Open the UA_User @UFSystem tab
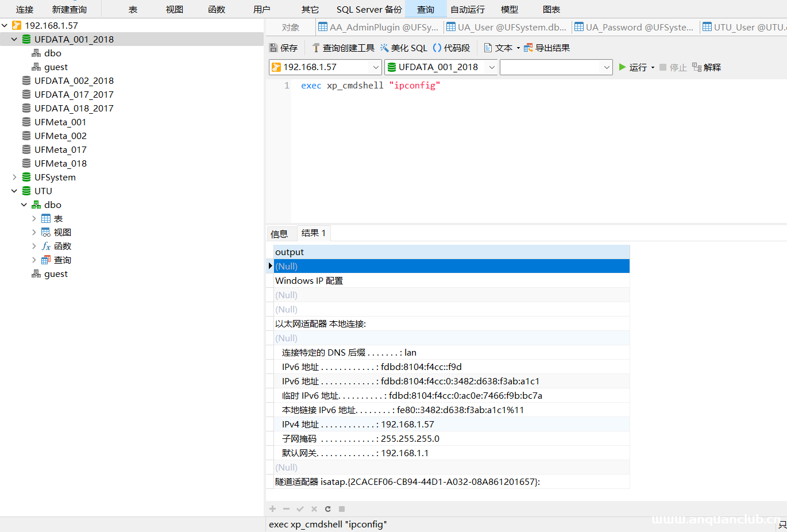The image size is (787, 532). pos(507,27)
